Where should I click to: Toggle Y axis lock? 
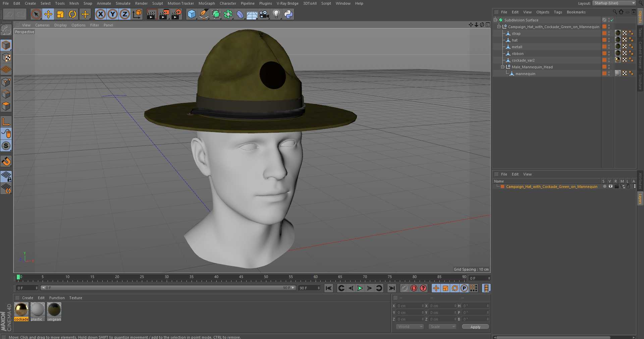113,14
